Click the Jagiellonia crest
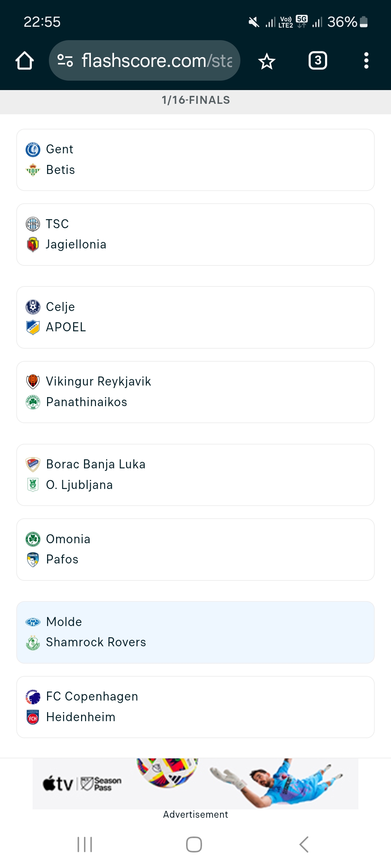This screenshot has width=391, height=868. tap(33, 244)
